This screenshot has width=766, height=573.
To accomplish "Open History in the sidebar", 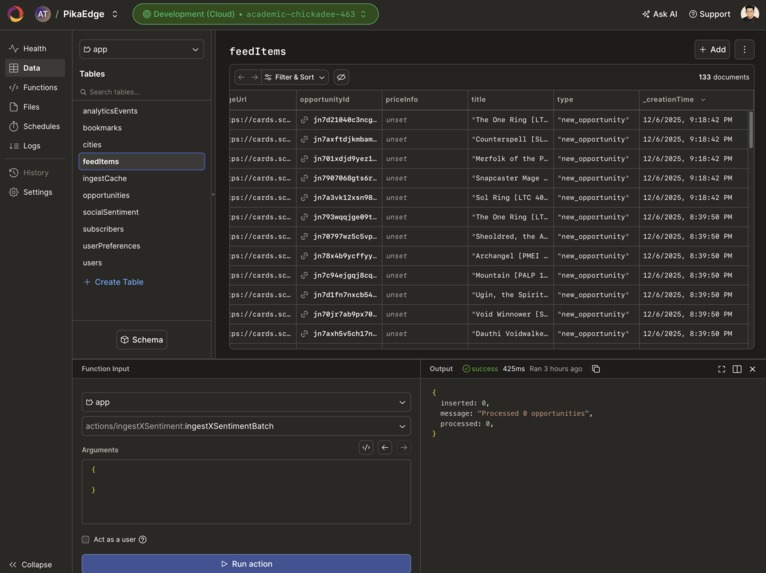I will click(x=34, y=172).
